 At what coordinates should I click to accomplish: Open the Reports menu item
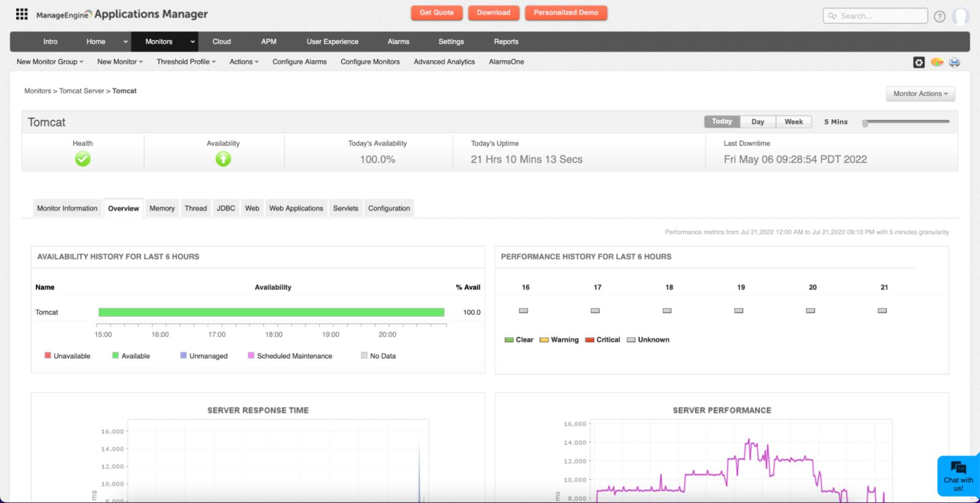[506, 42]
